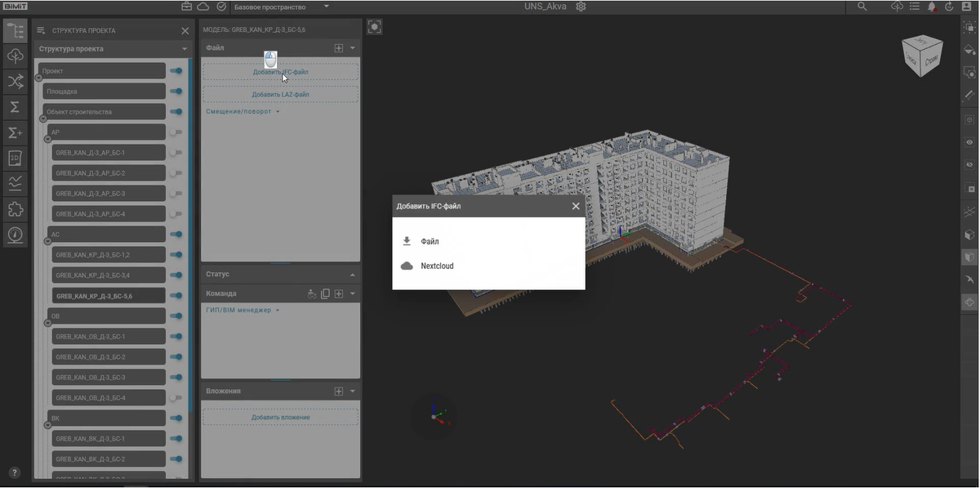
Task: Click the fit-to-view frame icon in viewport
Action: pyautogui.click(x=374, y=27)
